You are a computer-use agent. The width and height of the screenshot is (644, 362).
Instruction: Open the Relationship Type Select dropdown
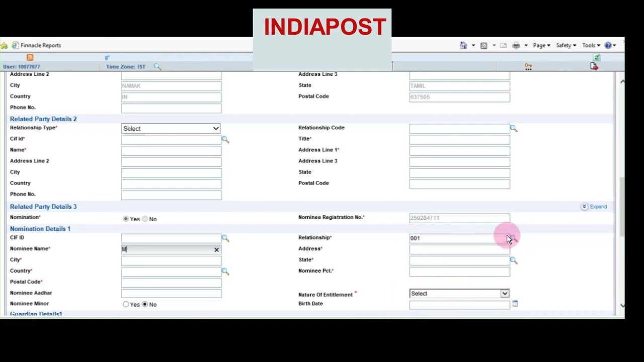(x=171, y=129)
